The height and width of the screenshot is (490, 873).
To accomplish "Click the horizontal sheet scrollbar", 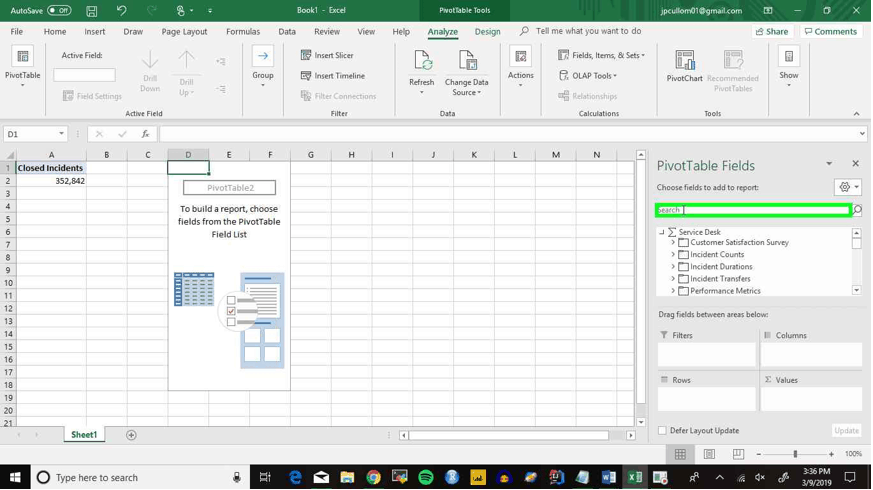I will coord(508,435).
